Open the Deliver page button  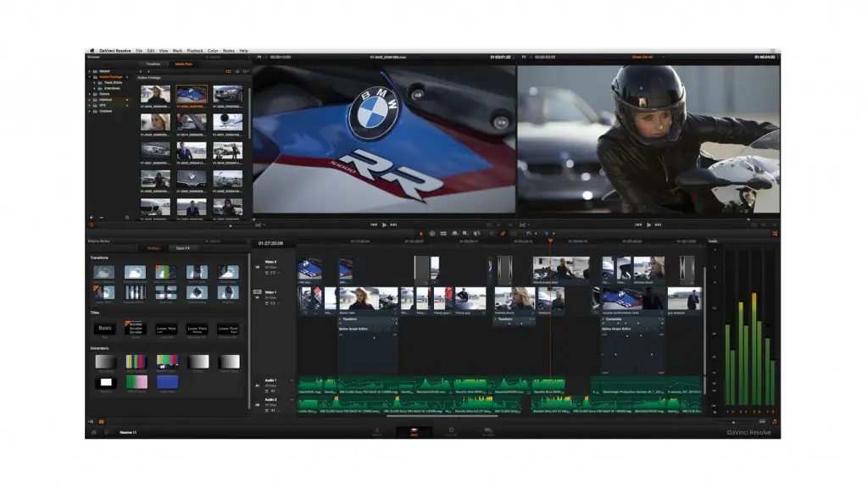click(x=488, y=432)
